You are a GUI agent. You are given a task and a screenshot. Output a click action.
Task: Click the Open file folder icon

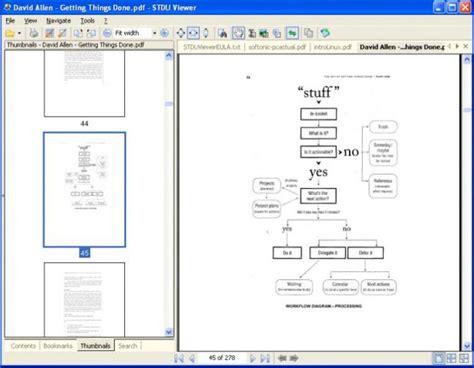[10, 33]
